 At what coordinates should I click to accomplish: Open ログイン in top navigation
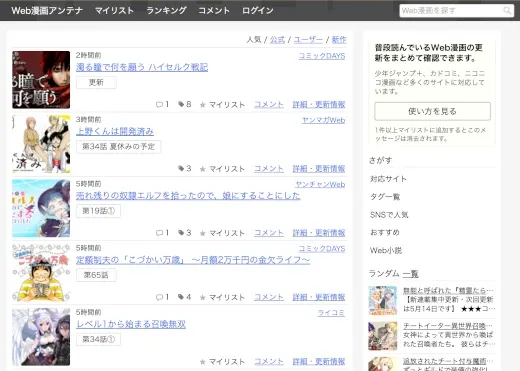click(x=258, y=11)
